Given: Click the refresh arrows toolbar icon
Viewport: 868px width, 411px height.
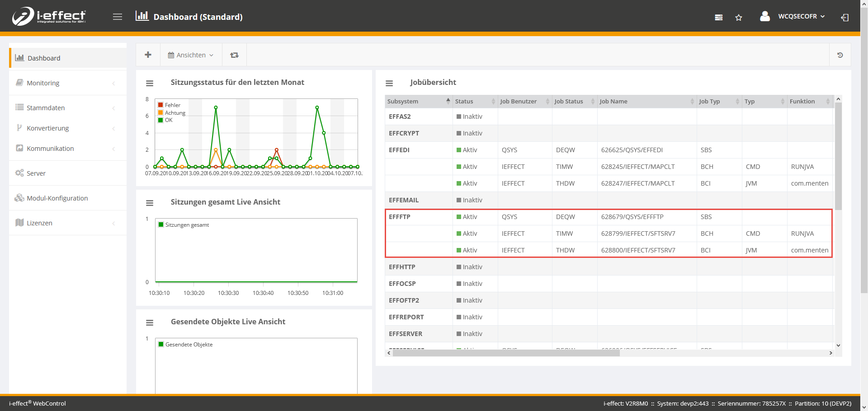Looking at the screenshot, I should (234, 55).
